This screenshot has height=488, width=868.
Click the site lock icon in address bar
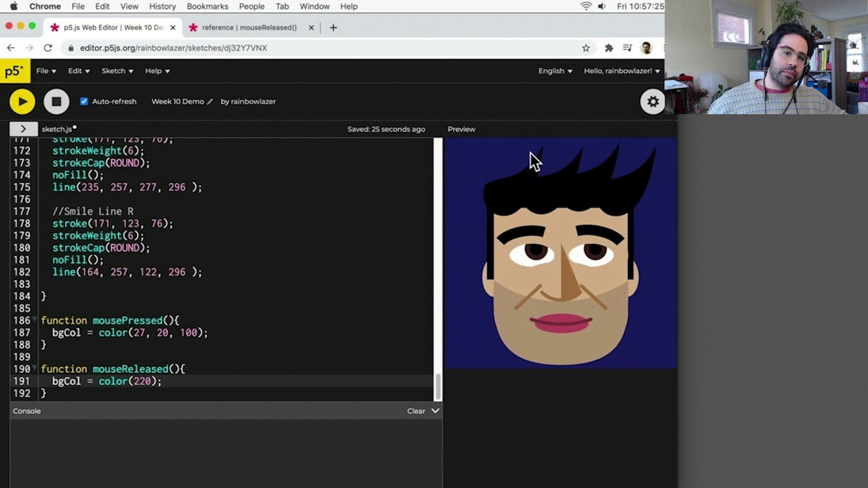(x=71, y=48)
